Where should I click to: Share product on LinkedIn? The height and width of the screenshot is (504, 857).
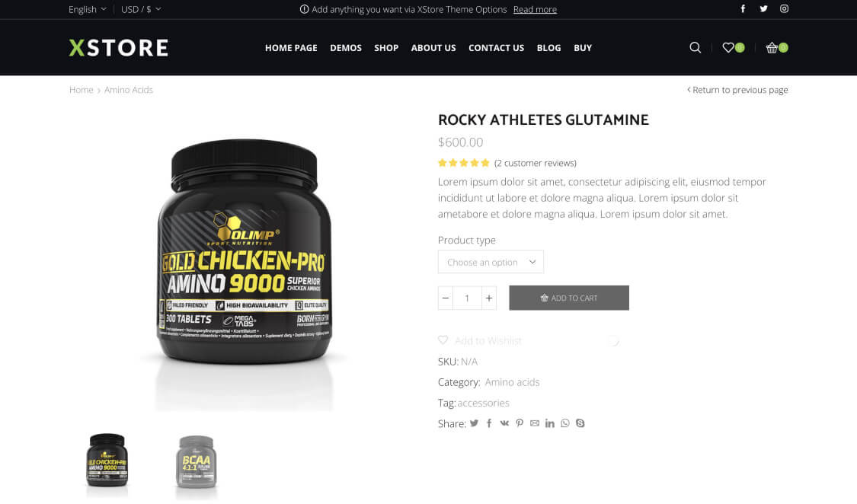pyautogui.click(x=549, y=423)
